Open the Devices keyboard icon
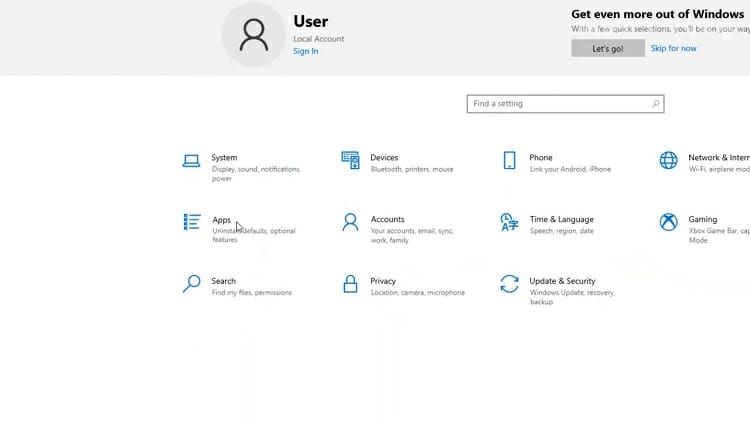Image resolution: width=750 pixels, height=421 pixels. coord(350,160)
